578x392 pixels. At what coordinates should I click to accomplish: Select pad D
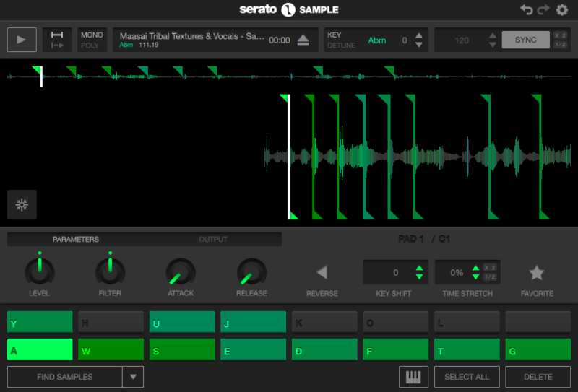(324, 349)
